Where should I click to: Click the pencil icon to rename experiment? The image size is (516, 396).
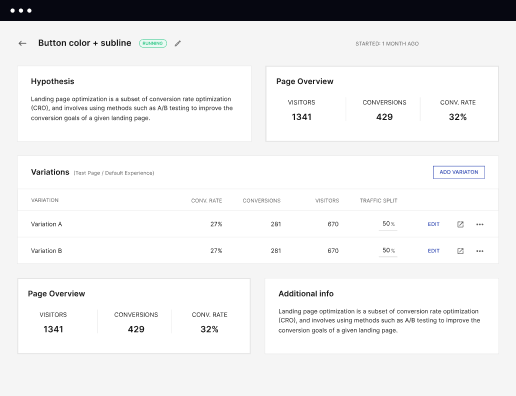click(178, 43)
